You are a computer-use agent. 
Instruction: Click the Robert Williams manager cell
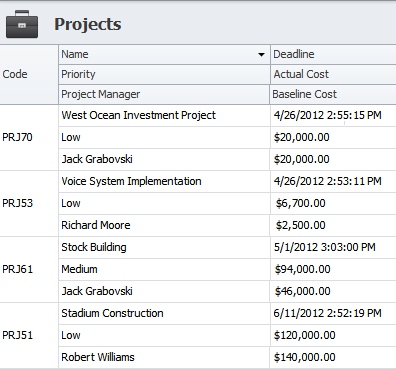[164, 357]
